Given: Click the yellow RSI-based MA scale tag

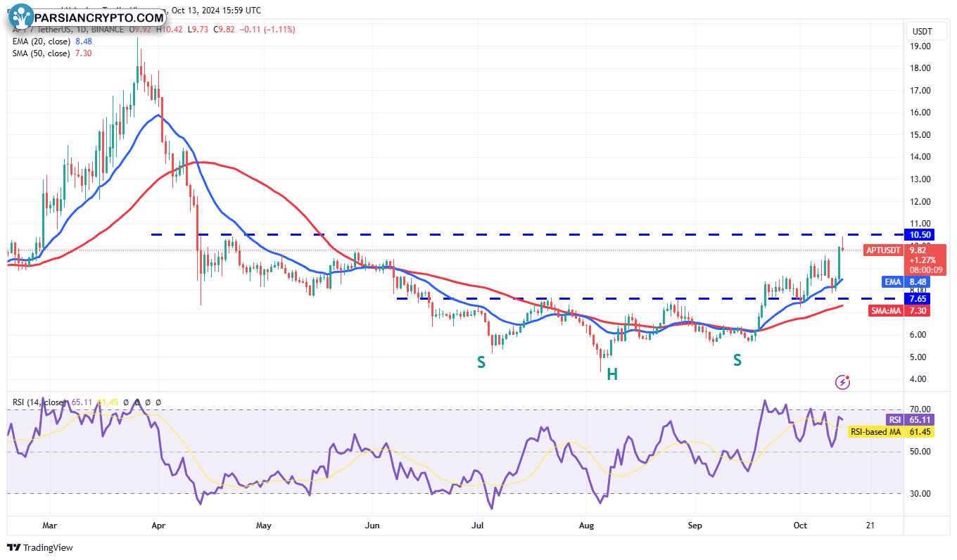Looking at the screenshot, I should click(876, 431).
